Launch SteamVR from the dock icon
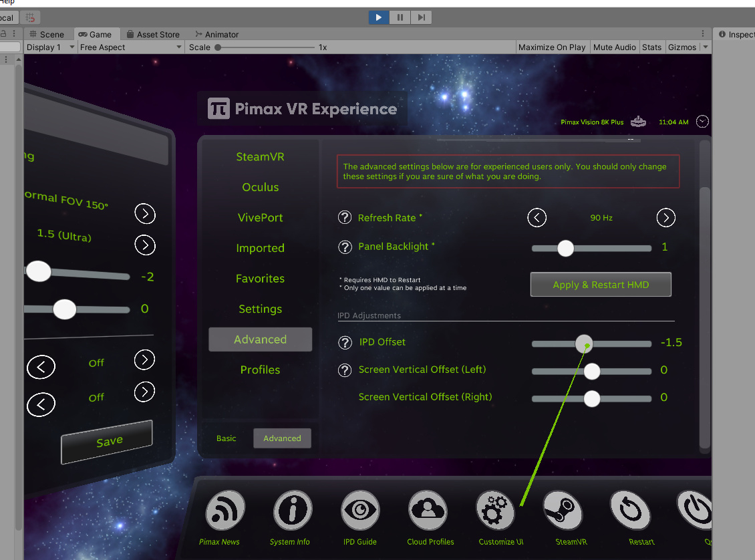 [x=563, y=511]
